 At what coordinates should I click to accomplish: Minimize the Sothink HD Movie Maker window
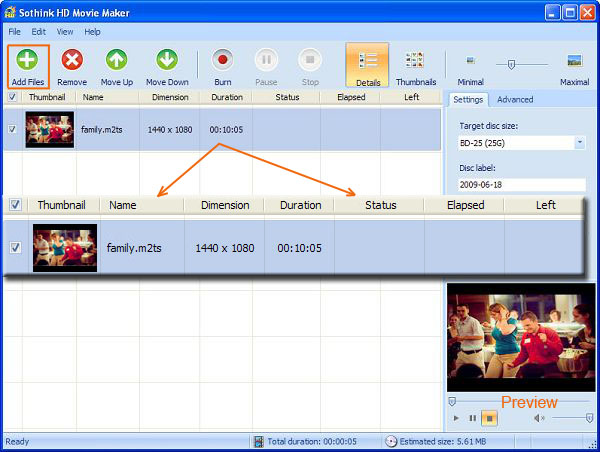pos(552,13)
